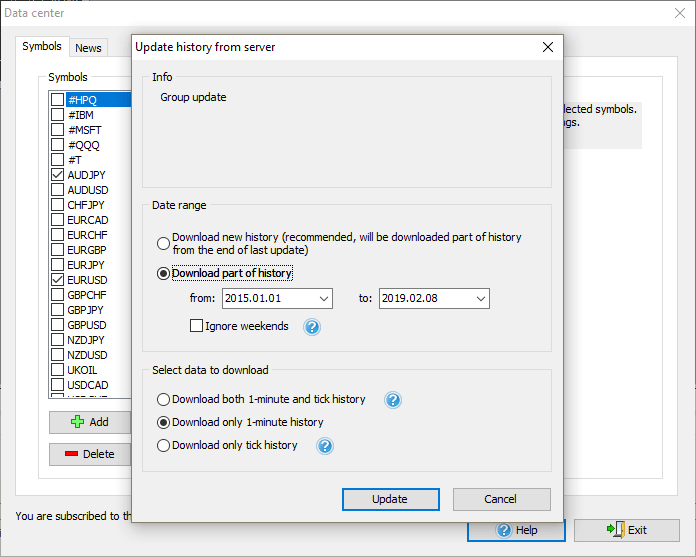Click the red minus Delete icon
The width and height of the screenshot is (696, 557).
tap(71, 454)
